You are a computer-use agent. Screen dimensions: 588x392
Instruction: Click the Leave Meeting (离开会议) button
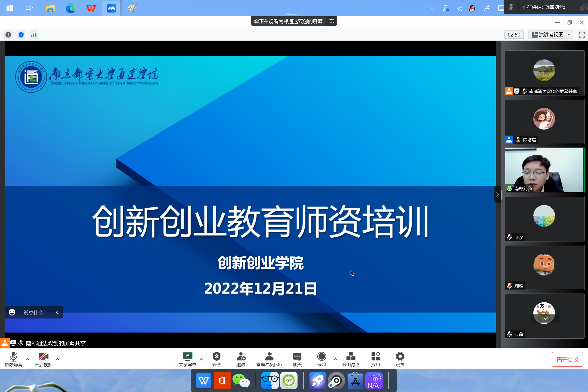click(567, 359)
